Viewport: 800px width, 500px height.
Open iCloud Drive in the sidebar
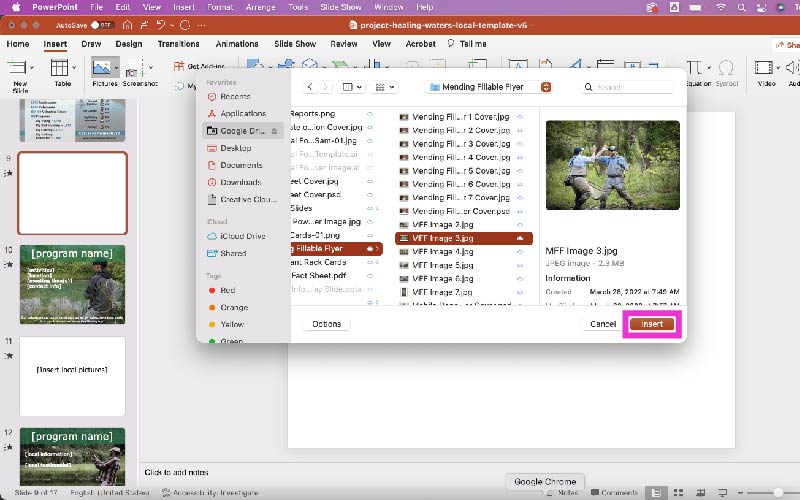click(242, 236)
